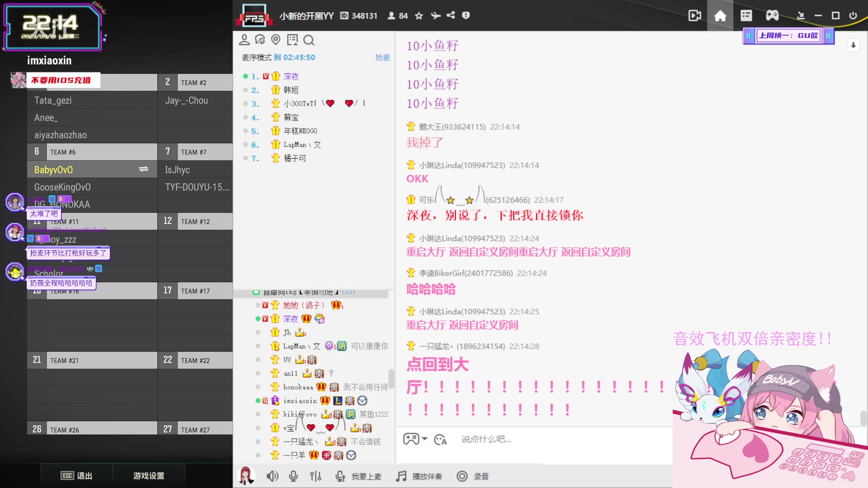868x488 pixels.
Task: Click ESC 退出 to exit
Action: pyautogui.click(x=77, y=475)
